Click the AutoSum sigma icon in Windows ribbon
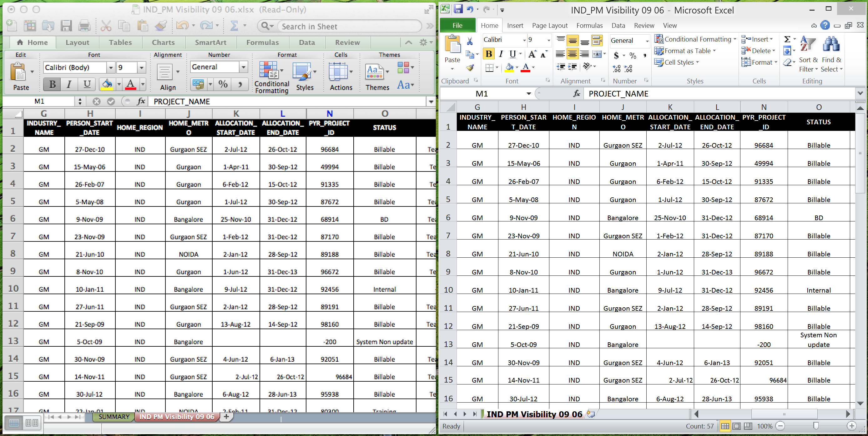Image resolution: width=868 pixels, height=436 pixels. pos(787,39)
